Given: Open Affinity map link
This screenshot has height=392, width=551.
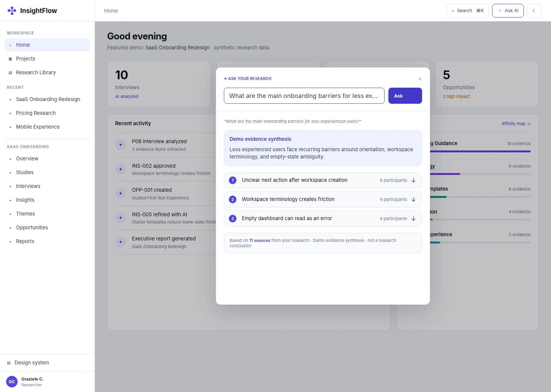Looking at the screenshot, I should coord(516,124).
